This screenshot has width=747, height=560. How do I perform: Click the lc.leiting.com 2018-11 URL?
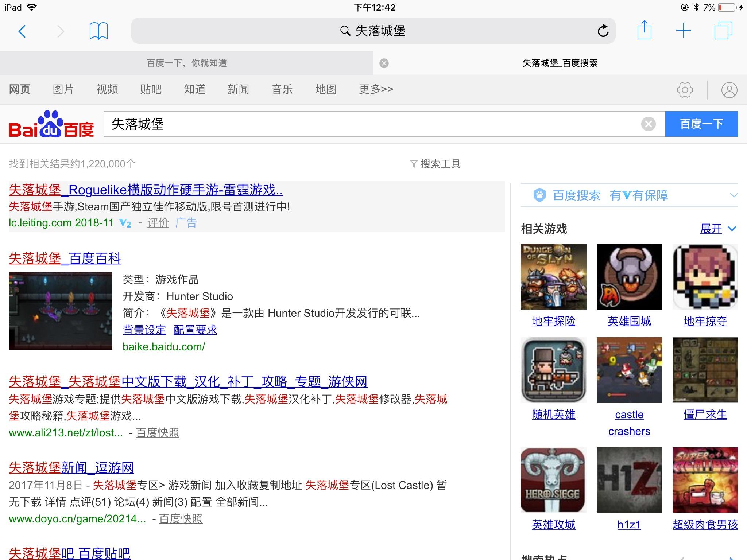click(61, 223)
